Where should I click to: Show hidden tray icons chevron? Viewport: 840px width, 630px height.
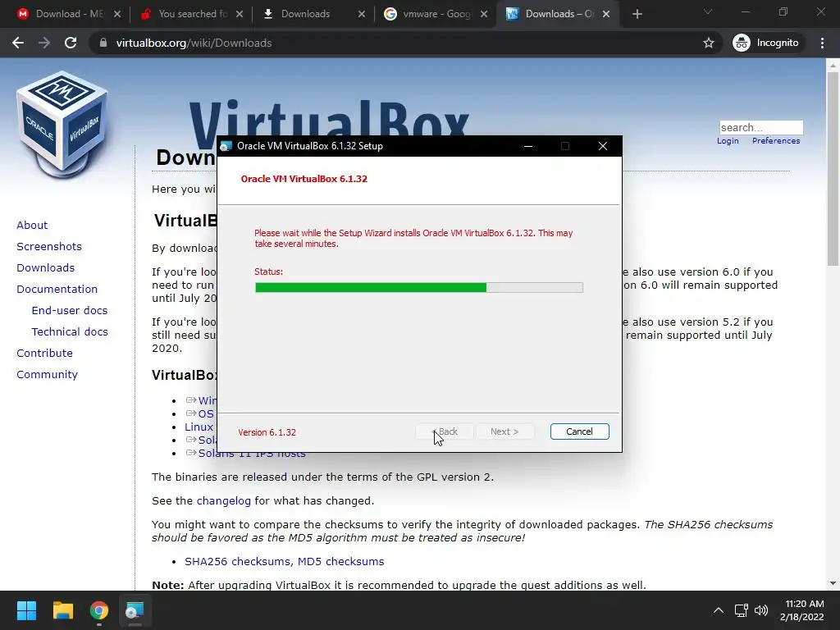(x=719, y=610)
